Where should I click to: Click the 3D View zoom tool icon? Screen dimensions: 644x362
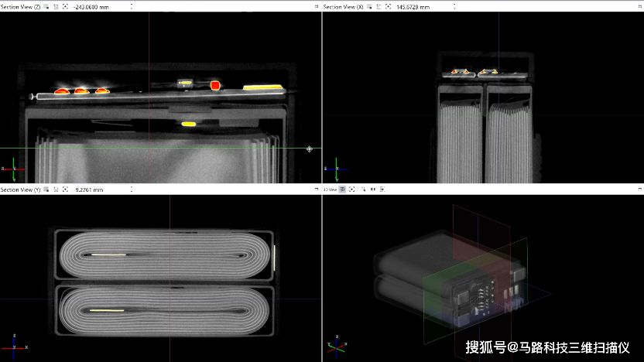[x=363, y=190]
